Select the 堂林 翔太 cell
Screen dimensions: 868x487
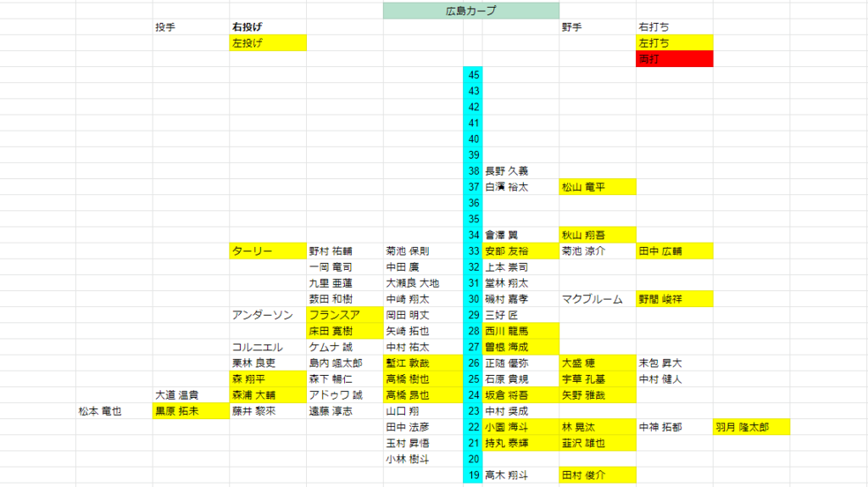tap(520, 283)
